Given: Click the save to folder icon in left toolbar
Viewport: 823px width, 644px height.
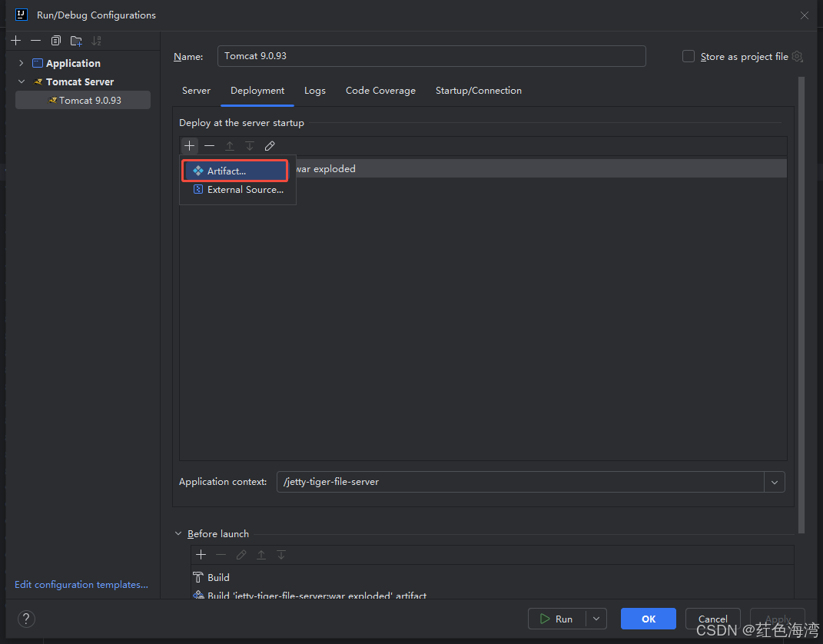Looking at the screenshot, I should pyautogui.click(x=76, y=41).
